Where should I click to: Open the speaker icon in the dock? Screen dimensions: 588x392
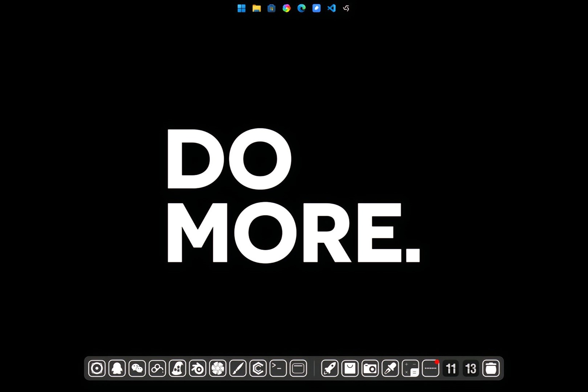tap(97, 368)
